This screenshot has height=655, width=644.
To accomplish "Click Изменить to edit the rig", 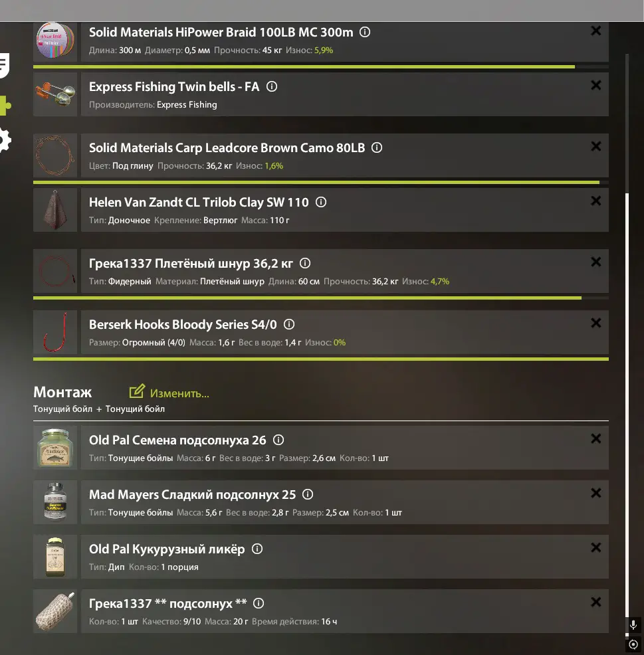I will click(x=169, y=393).
